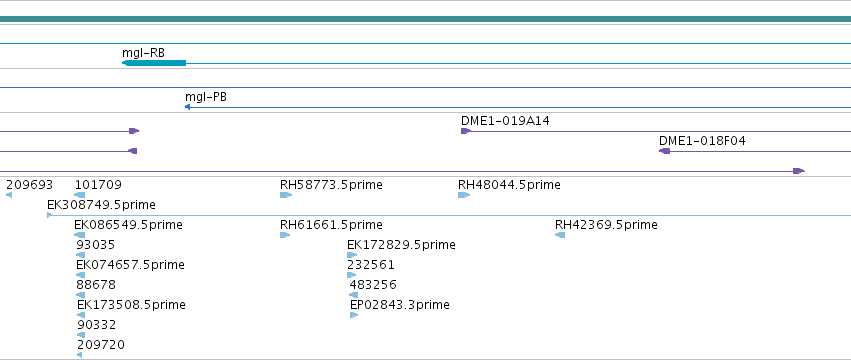Click the mgl-RB transcript exon block
851x360 pixels.
click(154, 63)
